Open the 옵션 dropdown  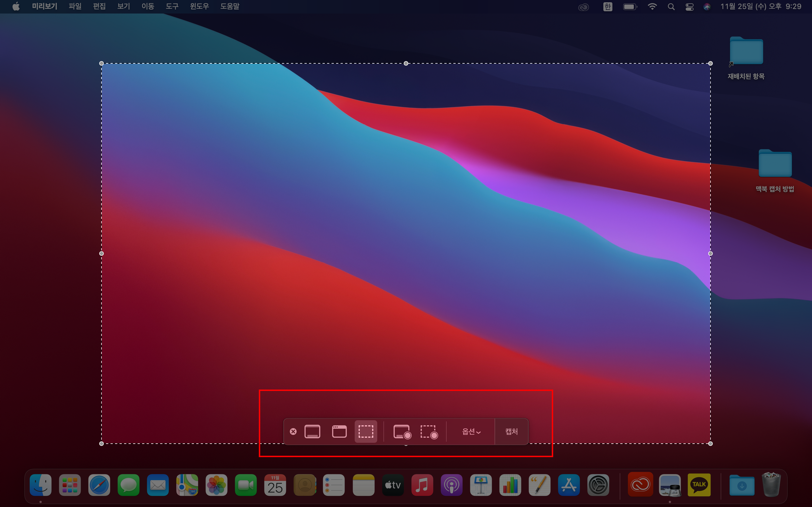click(471, 432)
